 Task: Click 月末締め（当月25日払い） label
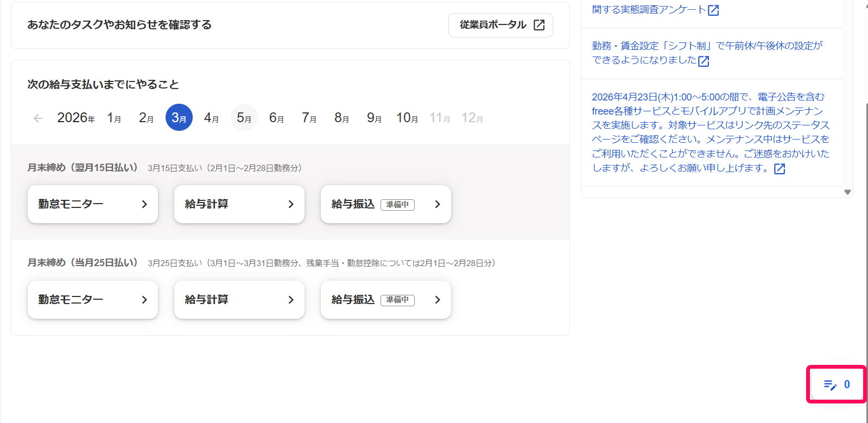(x=83, y=263)
